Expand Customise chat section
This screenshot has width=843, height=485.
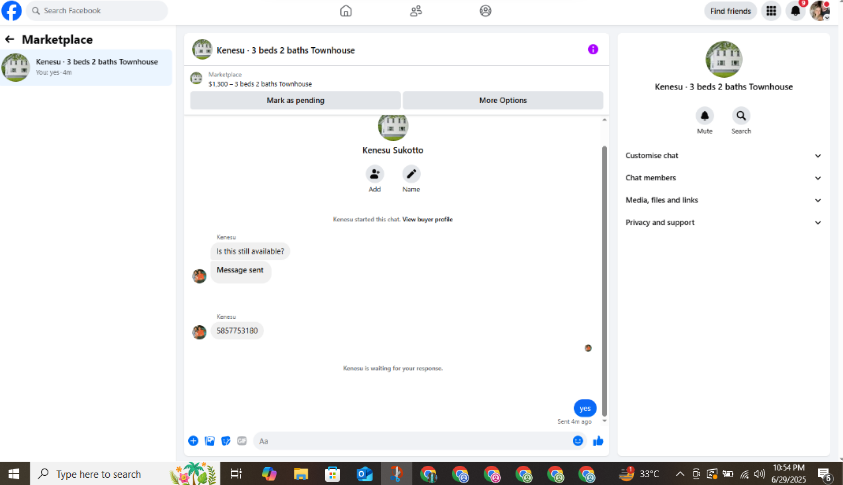coord(724,155)
